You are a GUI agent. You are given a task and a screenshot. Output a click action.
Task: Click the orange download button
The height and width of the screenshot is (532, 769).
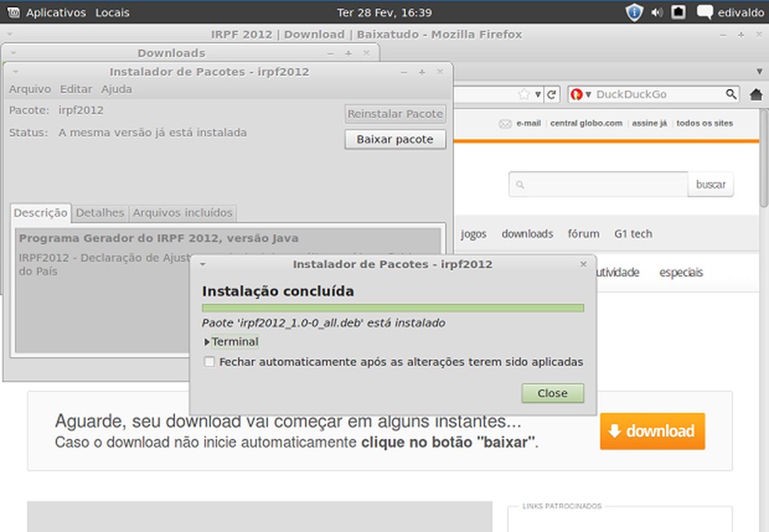pos(653,431)
